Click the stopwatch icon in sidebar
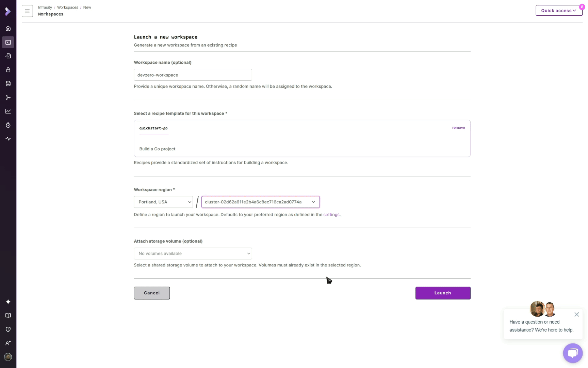Image resolution: width=588 pixels, height=368 pixels. click(8, 125)
